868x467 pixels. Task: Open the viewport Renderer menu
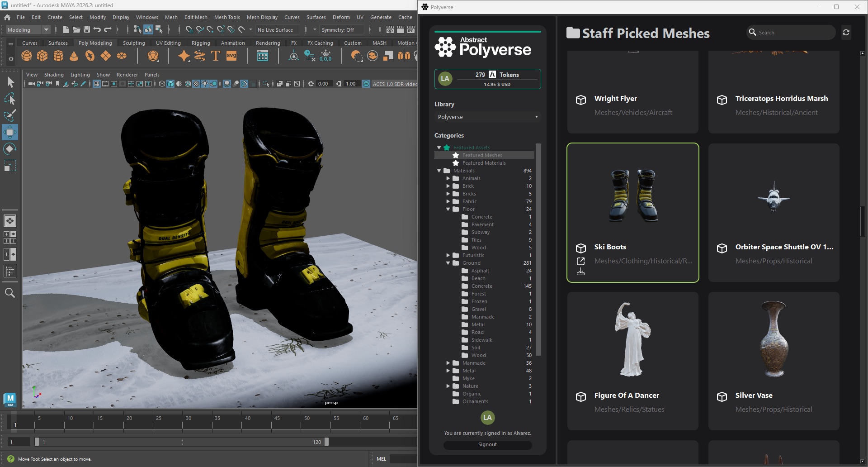click(x=127, y=75)
